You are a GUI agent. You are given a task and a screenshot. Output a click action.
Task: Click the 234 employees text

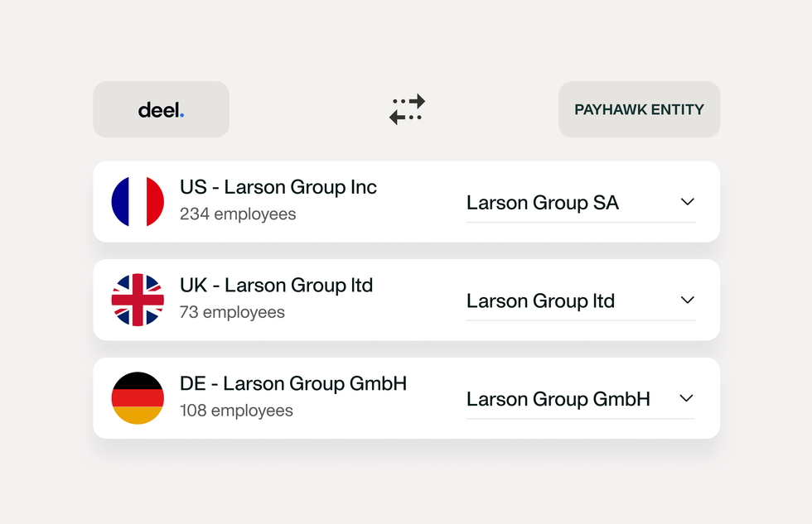point(238,214)
